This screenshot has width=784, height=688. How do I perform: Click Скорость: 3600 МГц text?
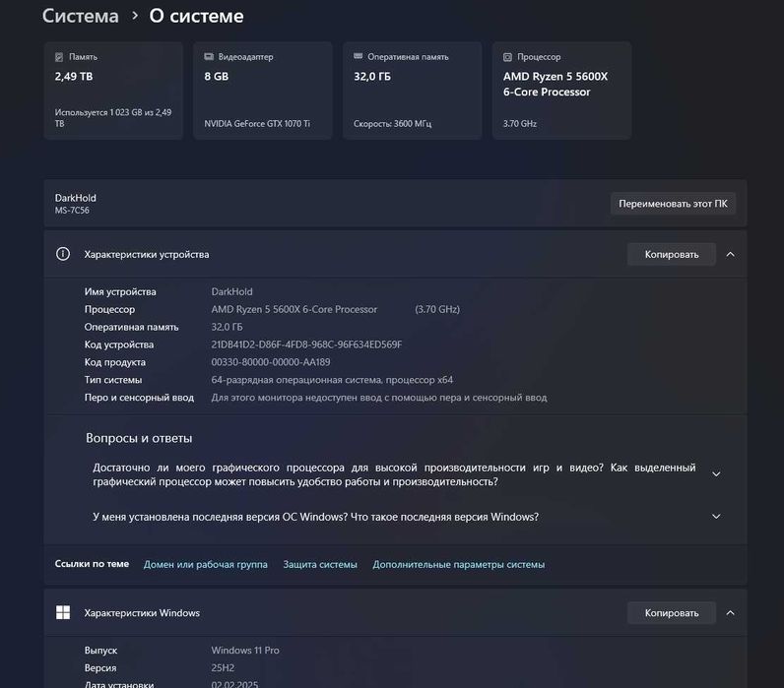[393, 123]
